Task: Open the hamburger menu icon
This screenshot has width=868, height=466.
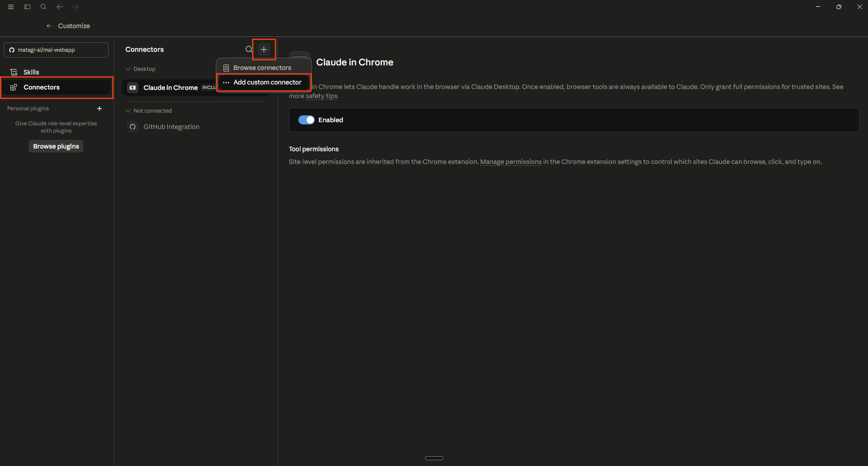Action: tap(11, 7)
